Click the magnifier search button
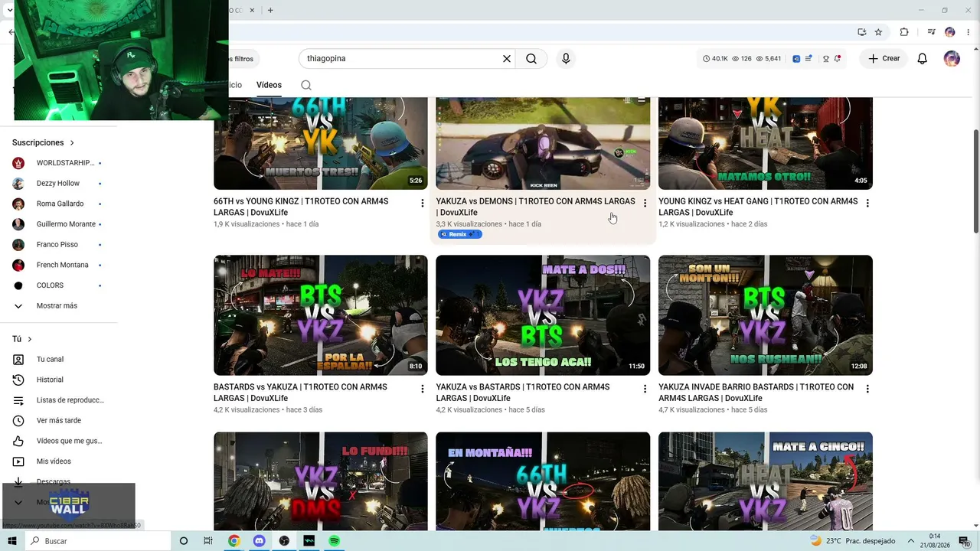 pyautogui.click(x=531, y=59)
